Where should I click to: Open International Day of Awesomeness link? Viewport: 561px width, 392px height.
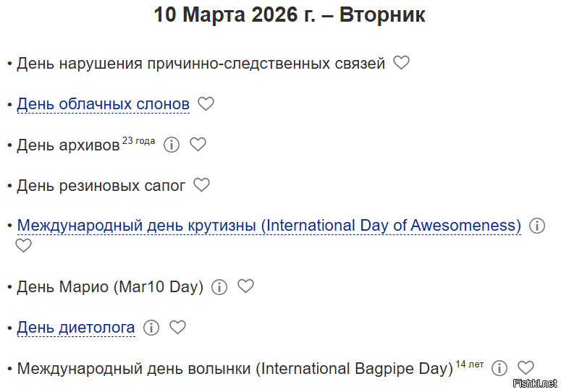[269, 226]
